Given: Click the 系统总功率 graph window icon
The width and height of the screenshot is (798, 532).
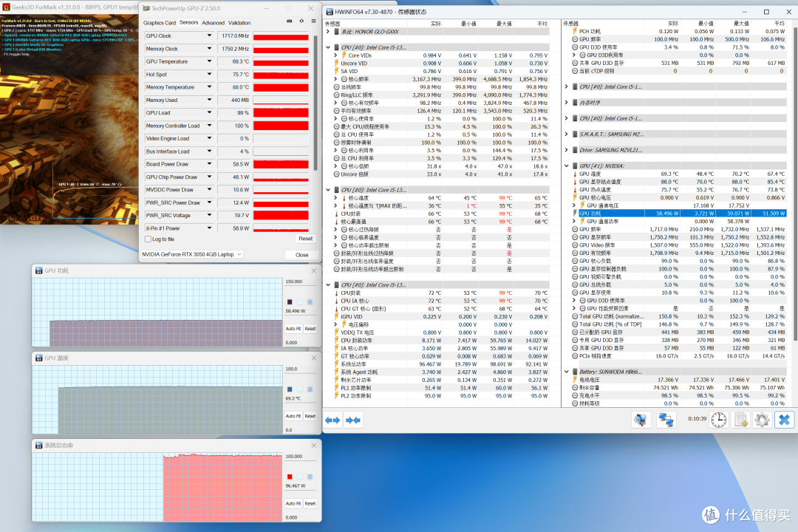Looking at the screenshot, I should click(x=38, y=446).
